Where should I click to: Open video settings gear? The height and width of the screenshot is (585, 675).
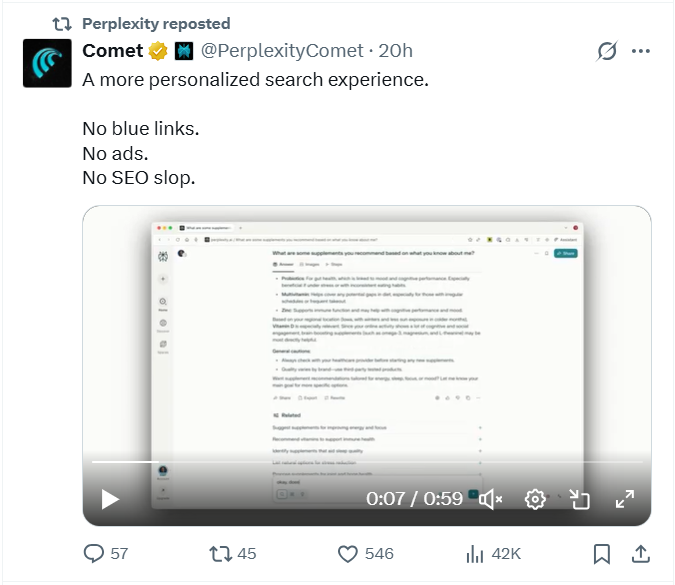535,499
